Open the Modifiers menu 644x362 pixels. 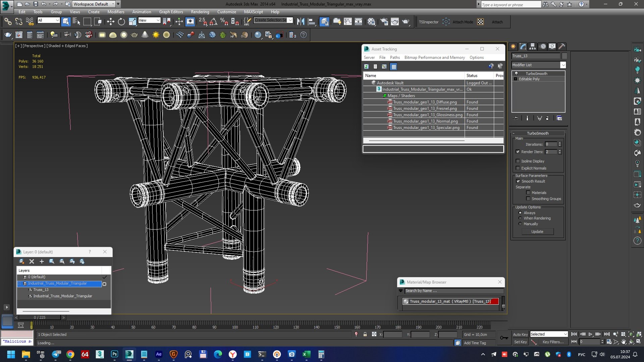tap(116, 12)
